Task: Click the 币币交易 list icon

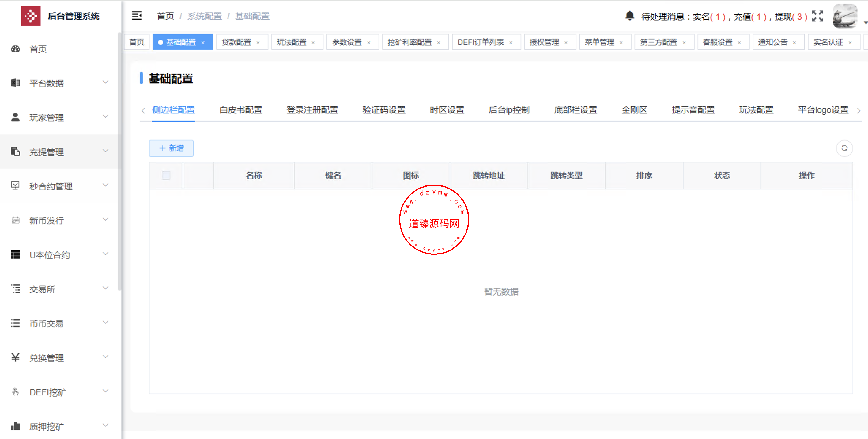Action: point(16,323)
